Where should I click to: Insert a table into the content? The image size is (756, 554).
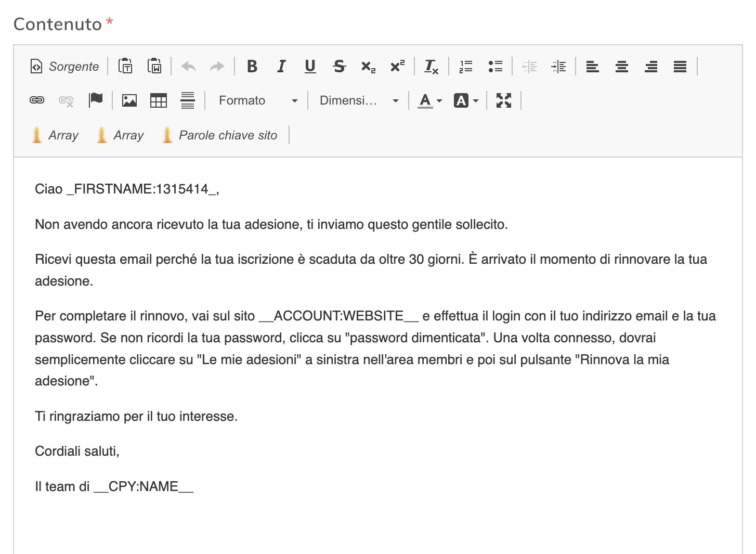point(158,100)
